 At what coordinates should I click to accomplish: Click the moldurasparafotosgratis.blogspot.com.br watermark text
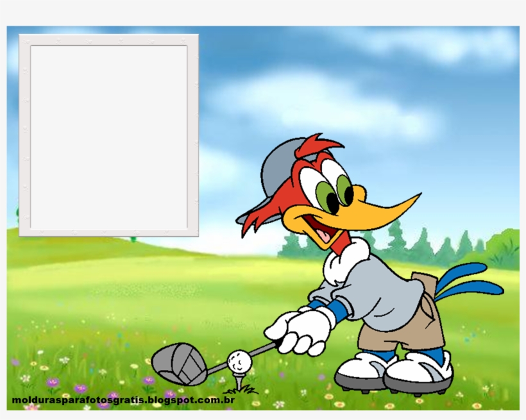[x=123, y=401]
